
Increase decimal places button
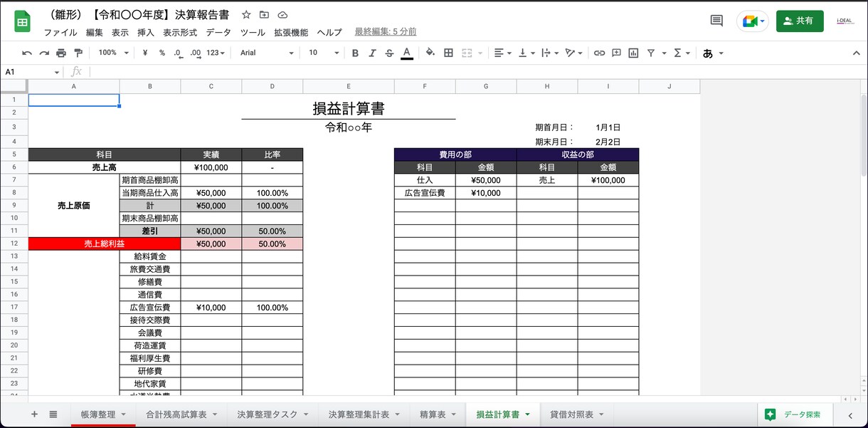tap(195, 53)
